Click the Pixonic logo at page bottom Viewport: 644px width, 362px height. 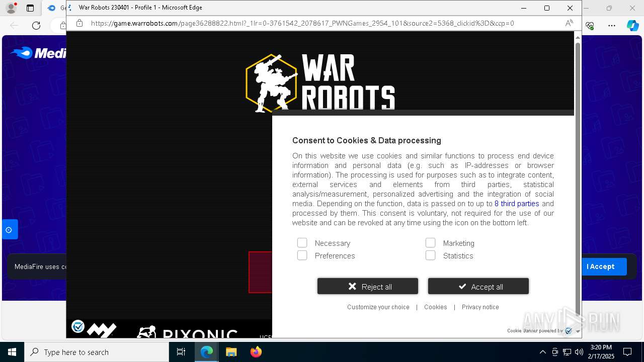(187, 332)
